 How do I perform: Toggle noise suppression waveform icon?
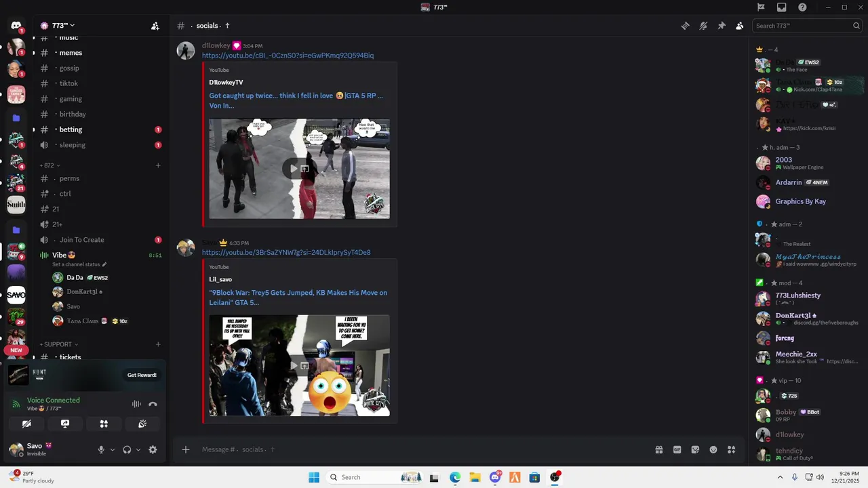[136, 404]
